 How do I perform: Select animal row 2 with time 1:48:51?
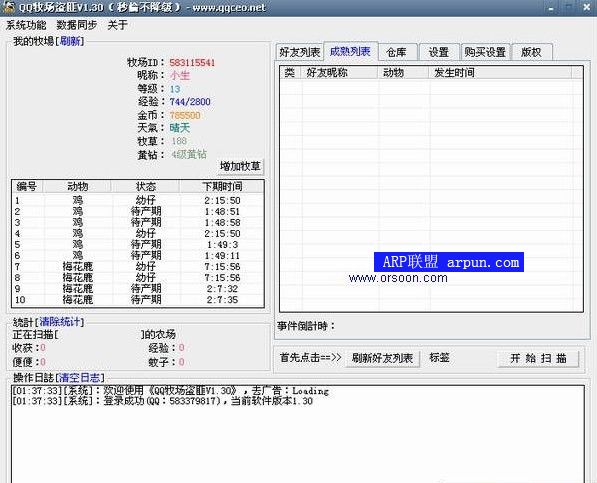tap(138, 211)
